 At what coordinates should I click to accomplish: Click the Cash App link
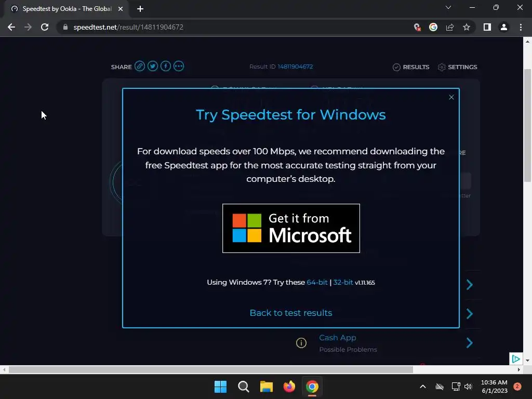tap(338, 338)
